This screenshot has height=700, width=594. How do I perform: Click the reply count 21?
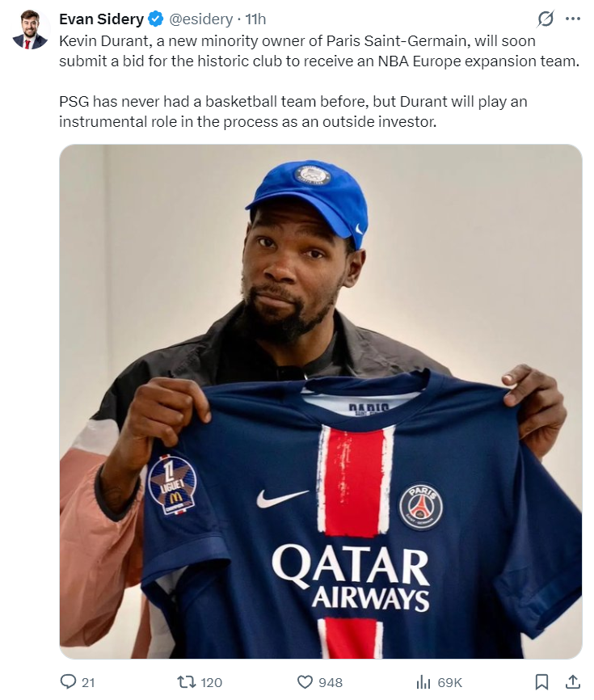click(x=88, y=682)
